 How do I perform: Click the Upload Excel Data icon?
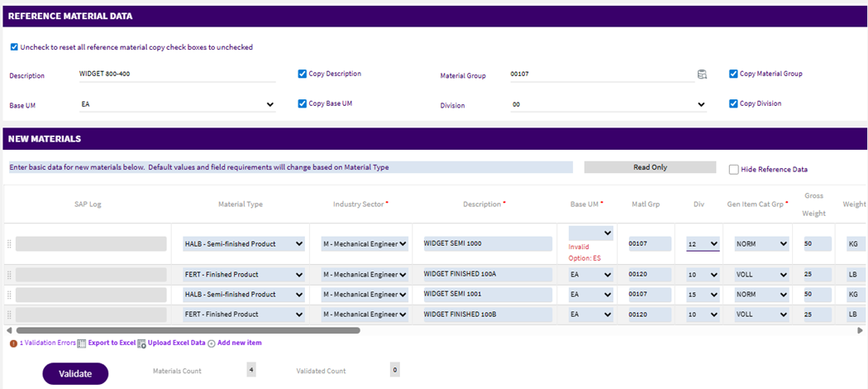click(141, 343)
